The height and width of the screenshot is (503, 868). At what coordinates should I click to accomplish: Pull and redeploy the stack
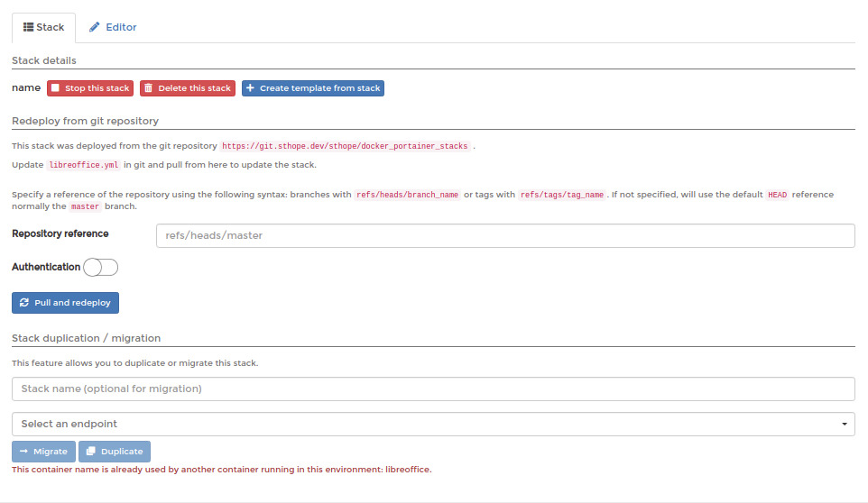point(65,302)
